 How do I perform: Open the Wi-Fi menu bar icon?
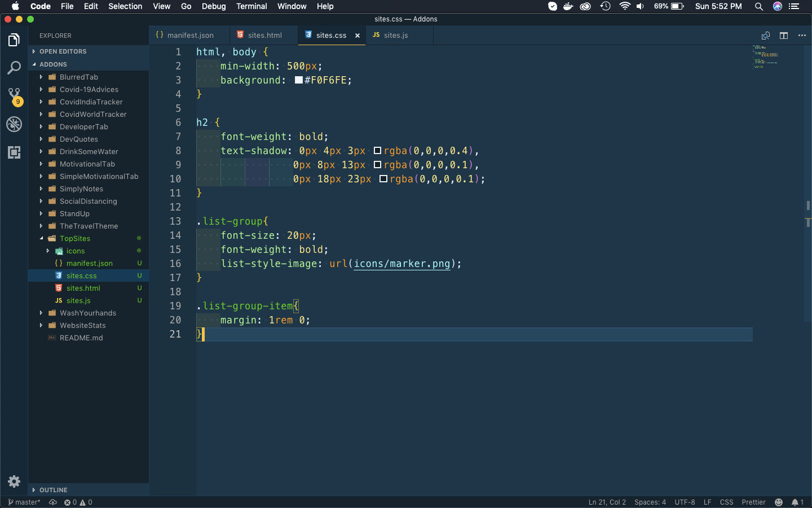(x=624, y=6)
